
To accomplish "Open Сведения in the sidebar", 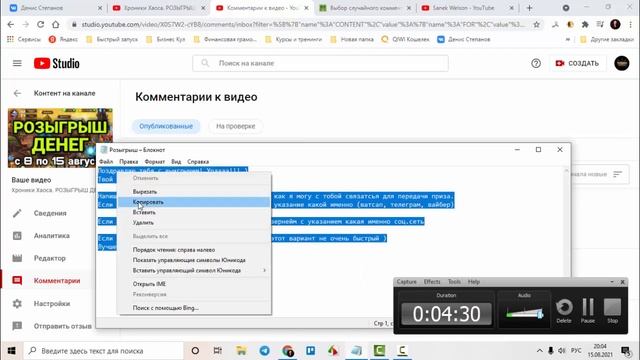I will pyautogui.click(x=50, y=213).
